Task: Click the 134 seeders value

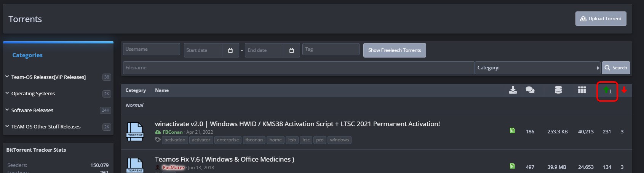Action: pos(607,167)
